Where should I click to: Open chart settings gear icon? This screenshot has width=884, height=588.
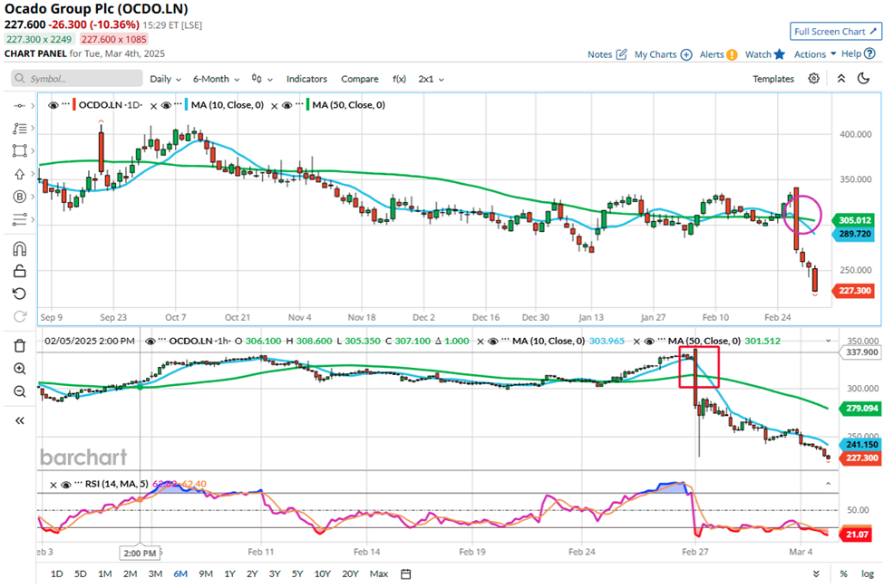tap(813, 79)
